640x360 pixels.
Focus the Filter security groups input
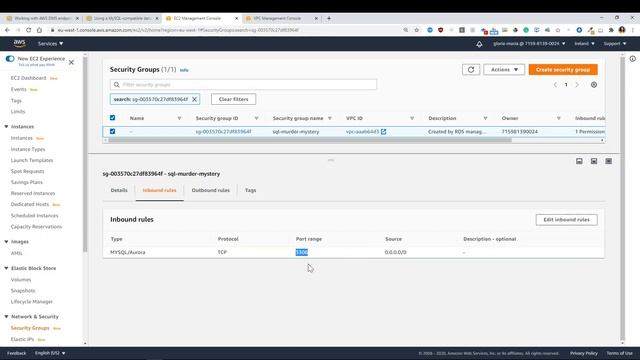(243, 85)
